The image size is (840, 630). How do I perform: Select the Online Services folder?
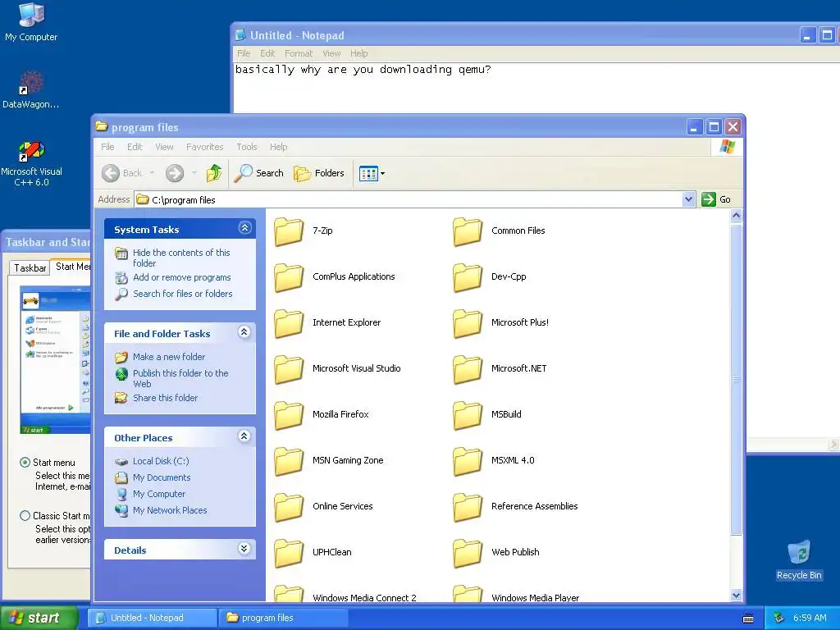click(323, 506)
